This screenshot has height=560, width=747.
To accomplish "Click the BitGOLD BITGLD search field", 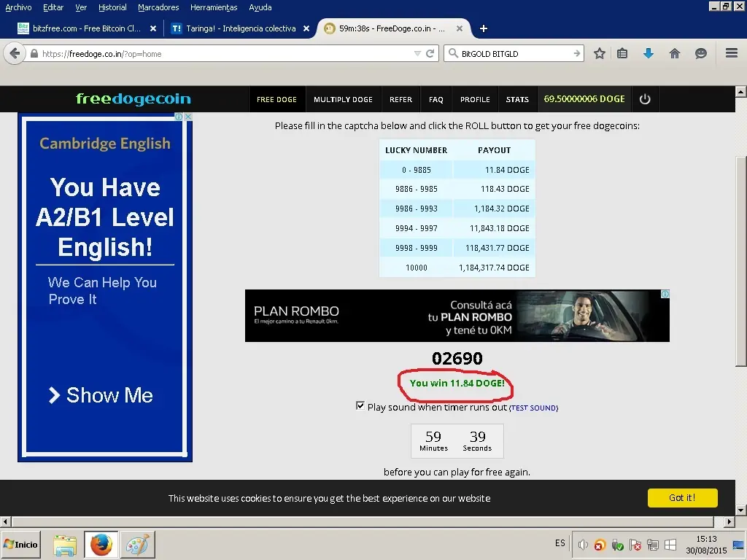I will click(514, 54).
